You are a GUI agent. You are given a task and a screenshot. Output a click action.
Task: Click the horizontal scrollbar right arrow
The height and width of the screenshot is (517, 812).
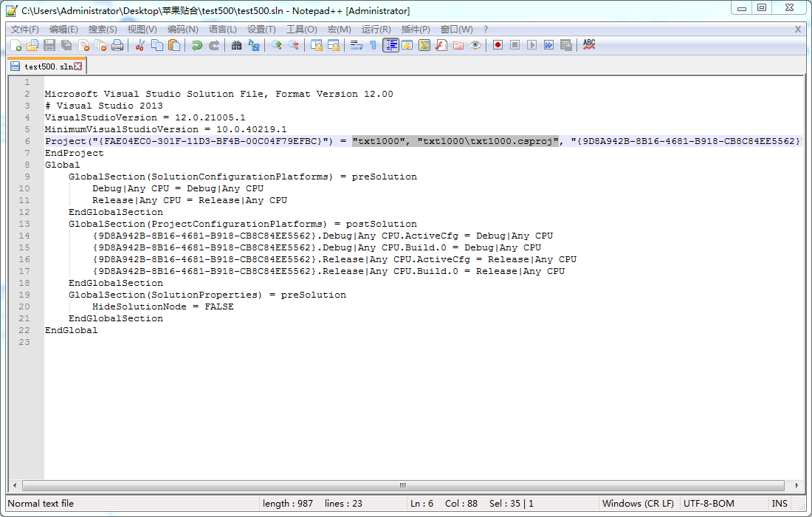point(796,485)
